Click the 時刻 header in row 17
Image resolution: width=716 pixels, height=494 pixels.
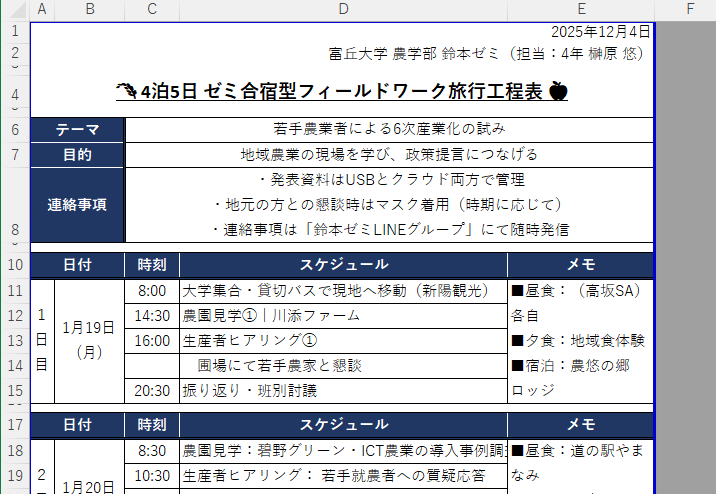coord(152,425)
